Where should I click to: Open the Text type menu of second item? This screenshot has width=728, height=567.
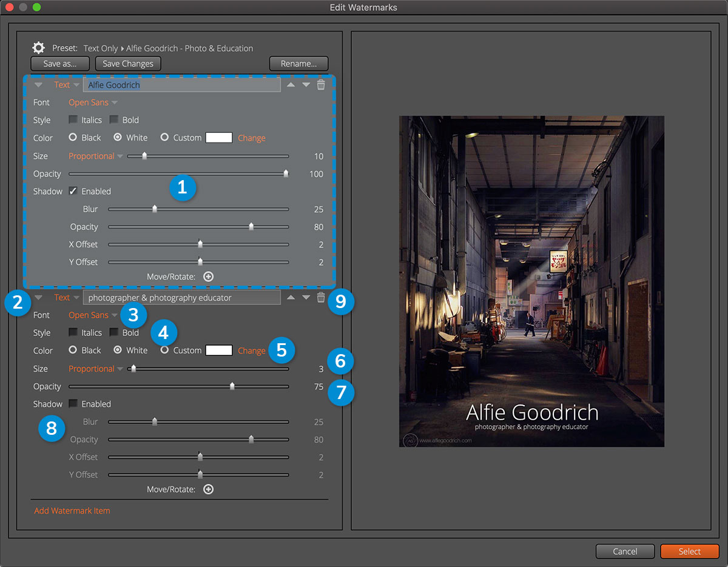click(66, 298)
